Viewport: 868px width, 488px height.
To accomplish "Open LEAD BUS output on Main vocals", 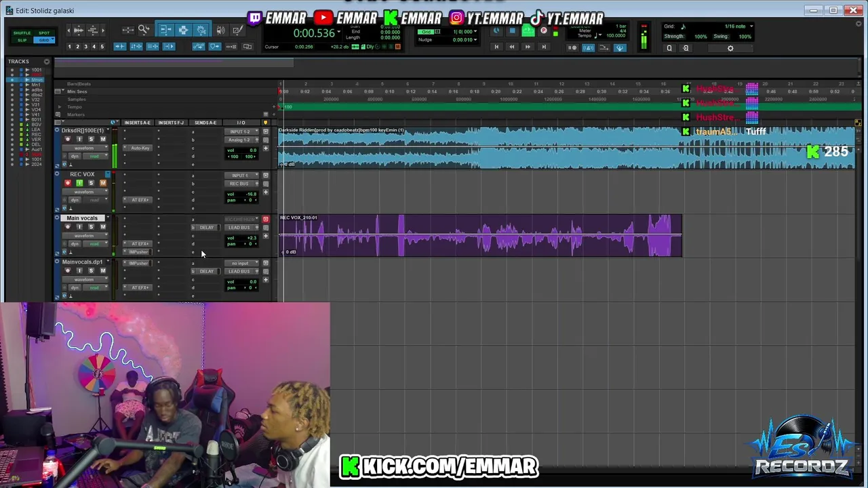I will point(239,228).
